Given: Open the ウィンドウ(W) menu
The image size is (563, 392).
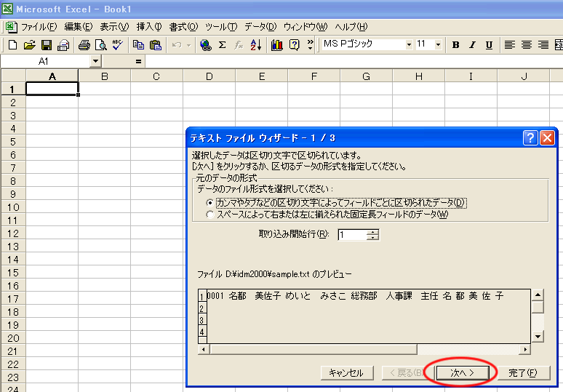Looking at the screenshot, I should 306,27.
